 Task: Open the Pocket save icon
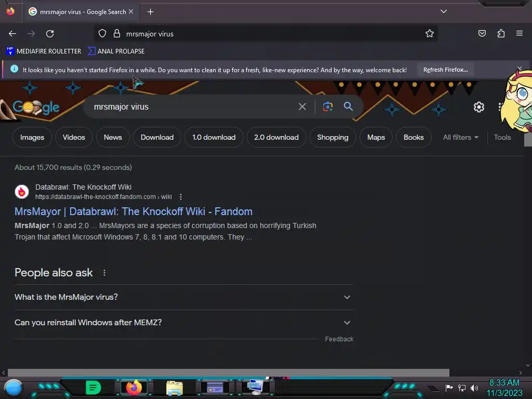(x=482, y=33)
